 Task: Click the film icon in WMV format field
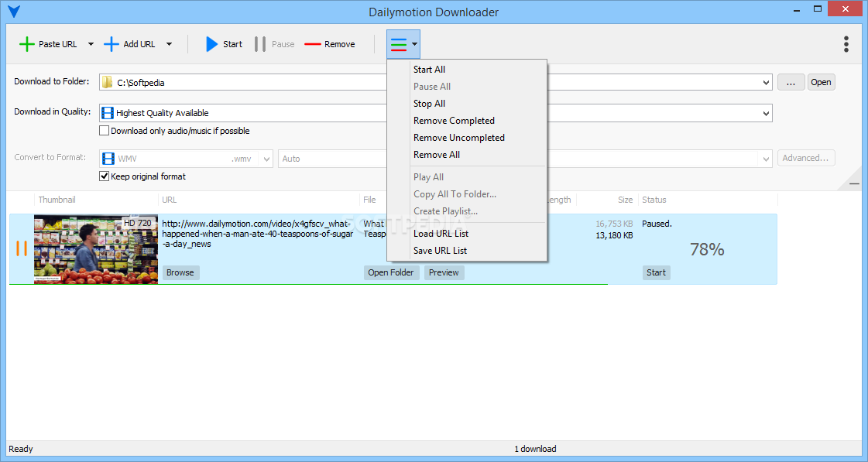click(108, 159)
